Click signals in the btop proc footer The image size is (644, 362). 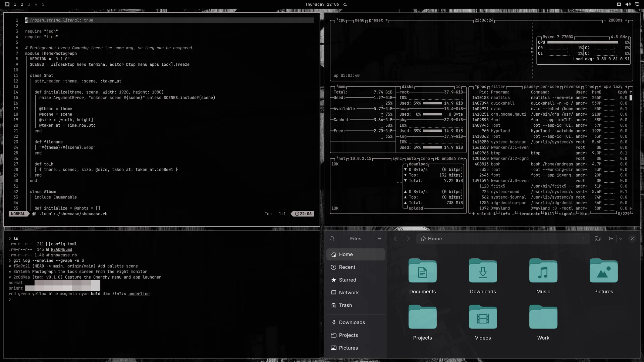click(567, 214)
